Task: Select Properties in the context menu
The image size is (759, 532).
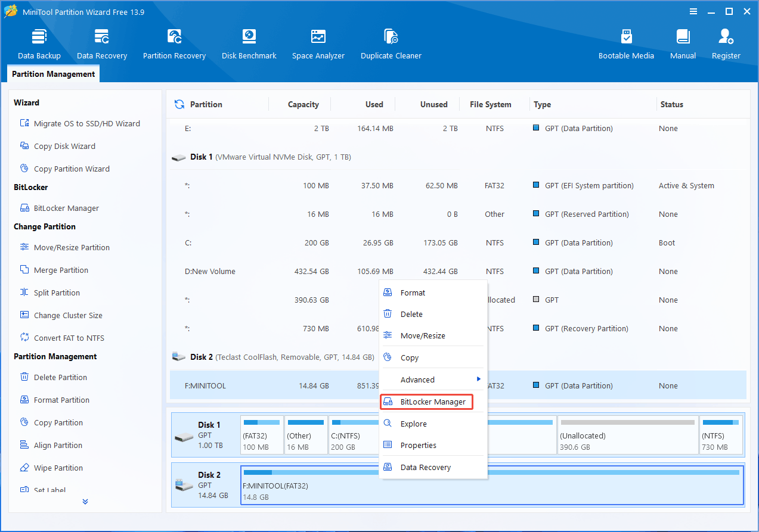Action: 433,445
